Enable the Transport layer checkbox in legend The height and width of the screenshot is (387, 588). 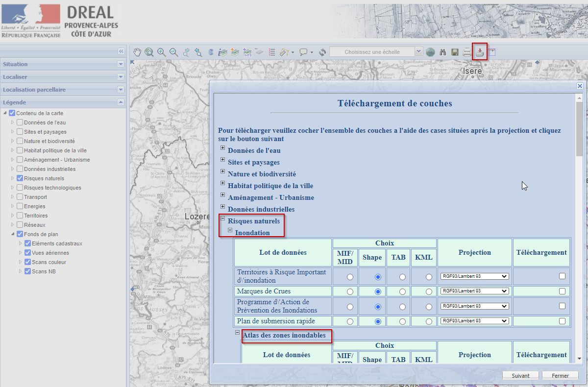coord(20,197)
